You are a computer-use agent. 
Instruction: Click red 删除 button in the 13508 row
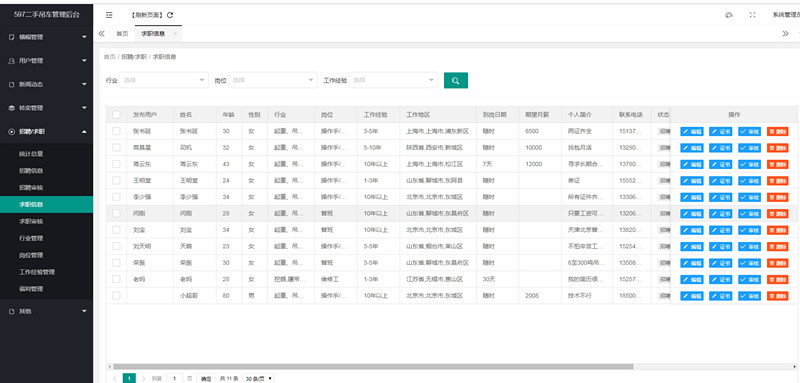[x=778, y=263]
